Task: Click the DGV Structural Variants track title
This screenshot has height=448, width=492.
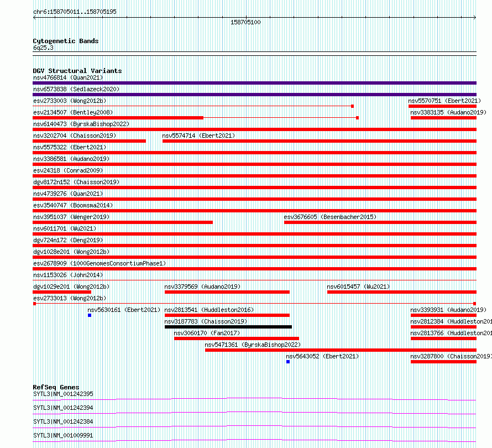Action: point(77,71)
